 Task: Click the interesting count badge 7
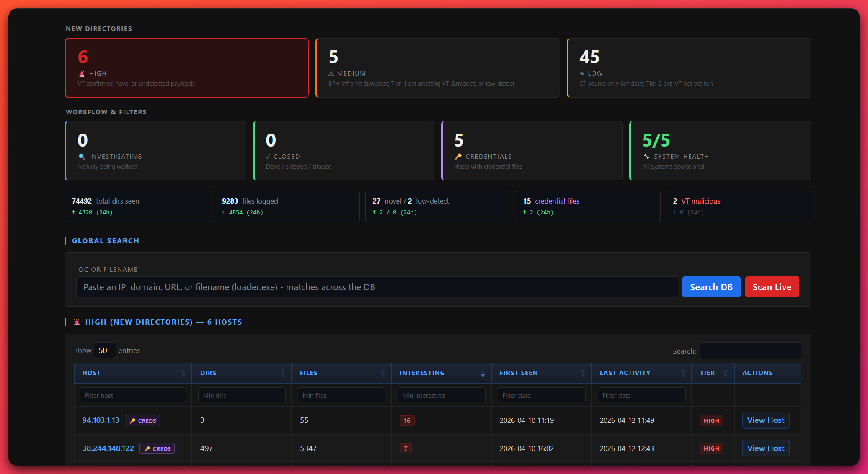click(406, 449)
